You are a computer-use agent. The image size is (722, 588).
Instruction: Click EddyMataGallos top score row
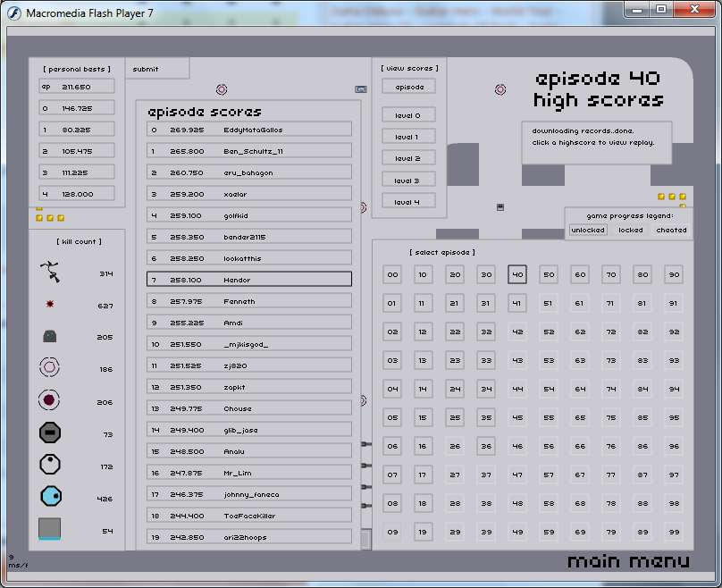click(x=249, y=130)
